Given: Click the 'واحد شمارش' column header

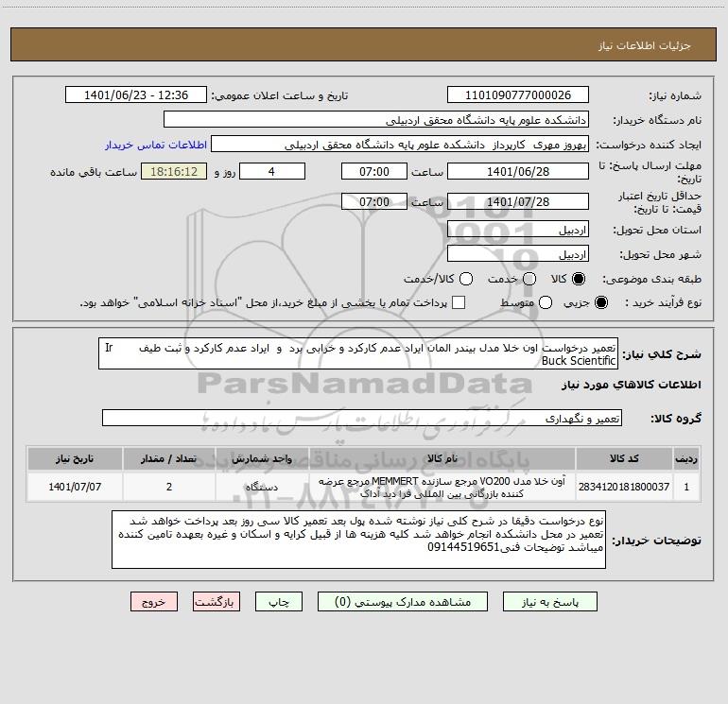Looking at the screenshot, I should click(262, 458).
